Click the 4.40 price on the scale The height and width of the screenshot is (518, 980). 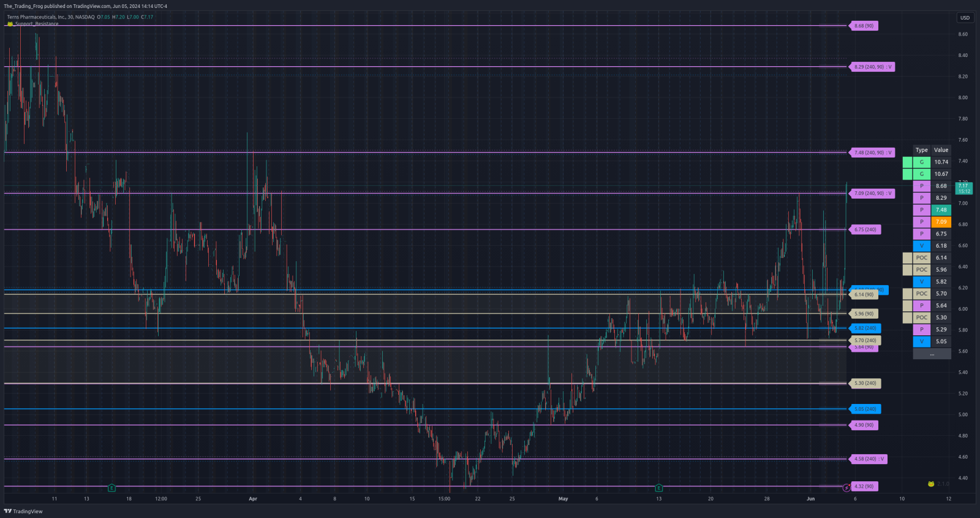(963, 478)
